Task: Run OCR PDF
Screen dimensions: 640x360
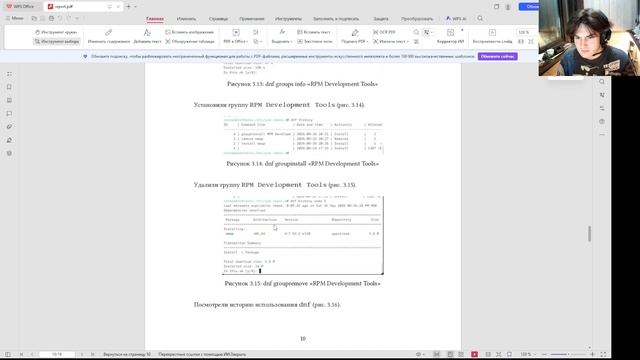Action: coord(384,32)
